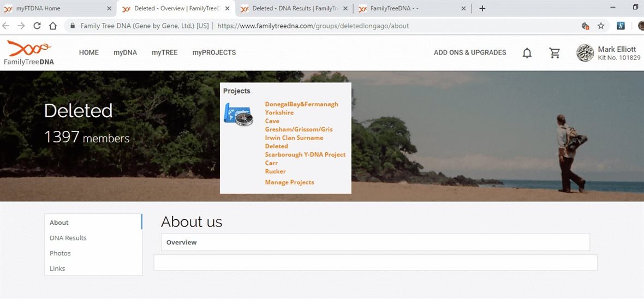Click the FamilyTreeDNA logo

click(x=29, y=53)
